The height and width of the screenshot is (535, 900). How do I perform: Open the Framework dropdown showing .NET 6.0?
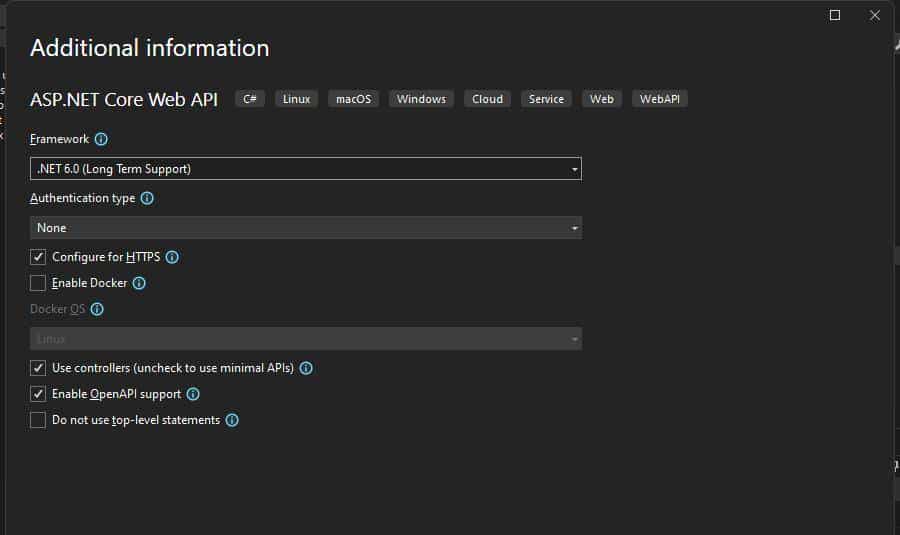[306, 169]
